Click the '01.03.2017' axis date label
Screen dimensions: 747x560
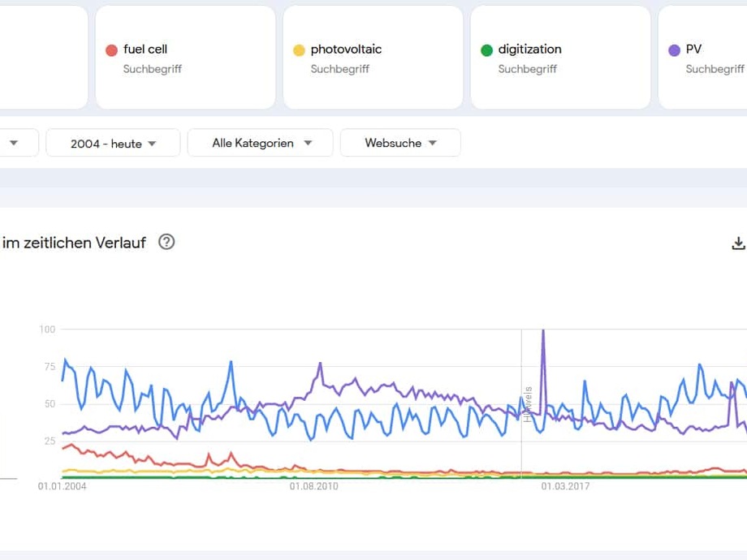pos(565,487)
